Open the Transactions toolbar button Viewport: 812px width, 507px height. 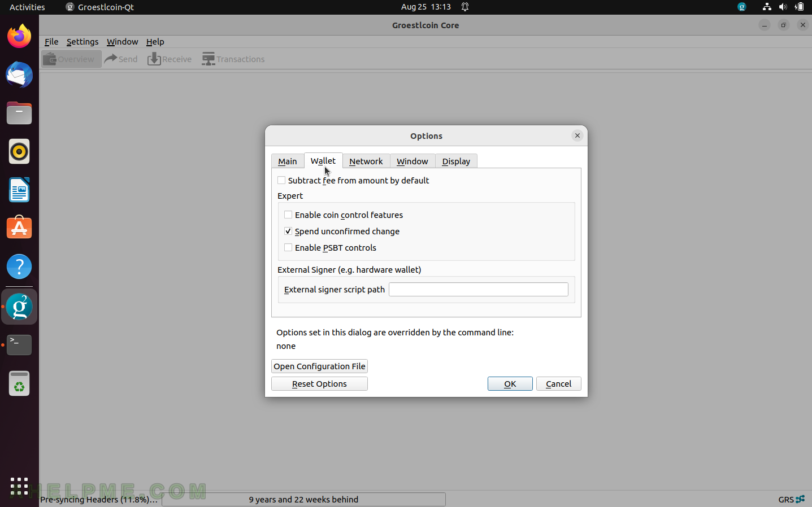pyautogui.click(x=233, y=59)
